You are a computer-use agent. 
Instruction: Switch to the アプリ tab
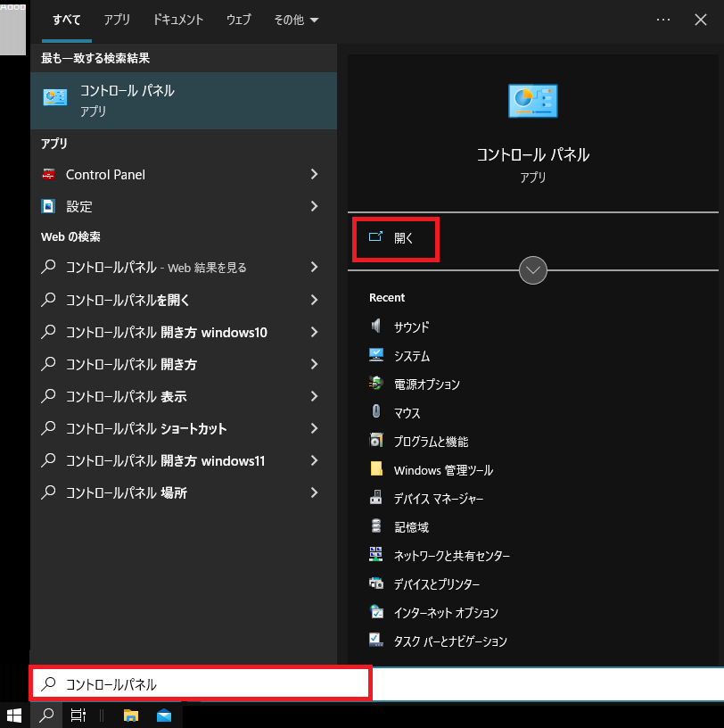click(117, 20)
